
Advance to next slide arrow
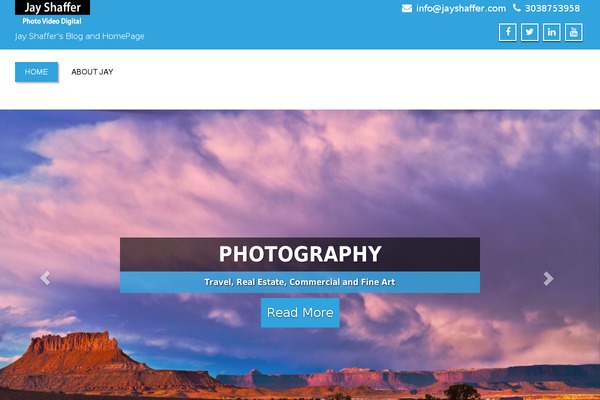pyautogui.click(x=548, y=279)
